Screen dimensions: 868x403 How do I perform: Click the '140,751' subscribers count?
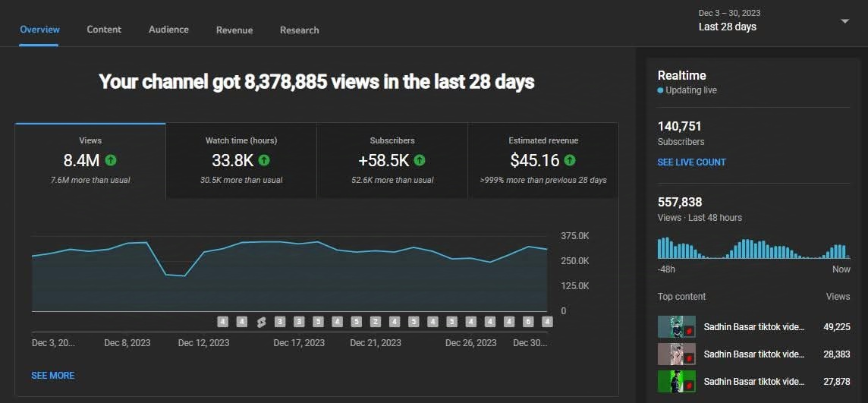679,126
